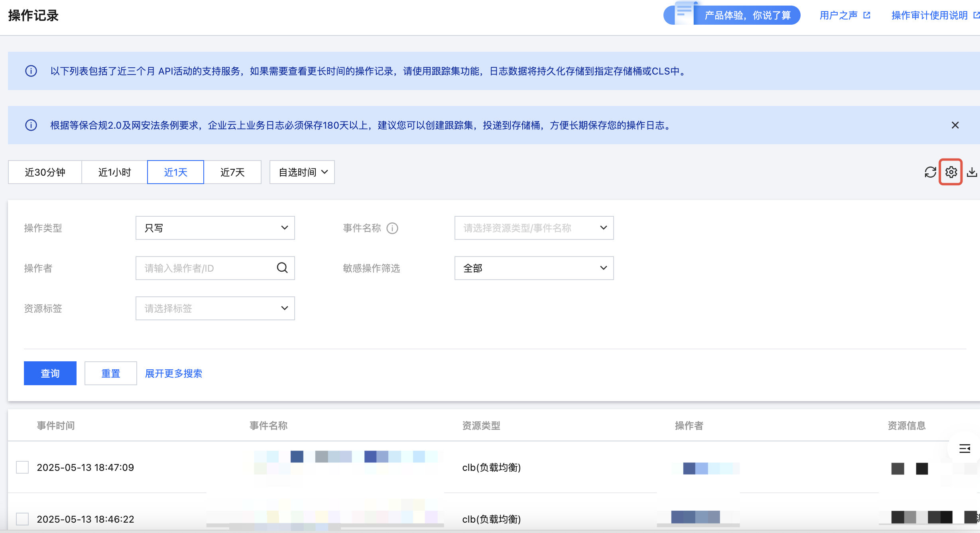
Task: Tick the checkbox for 2025-05-13 18:46:22 row
Action: 22,519
